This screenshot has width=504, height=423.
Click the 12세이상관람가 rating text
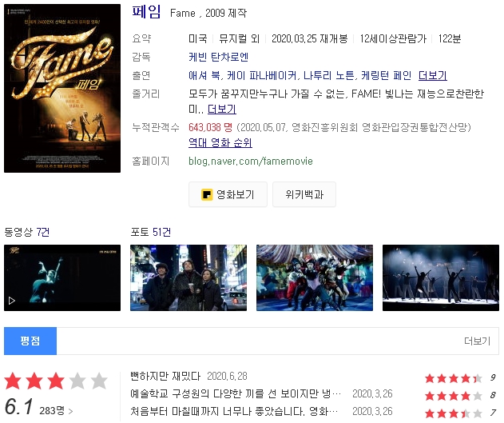coord(393,38)
